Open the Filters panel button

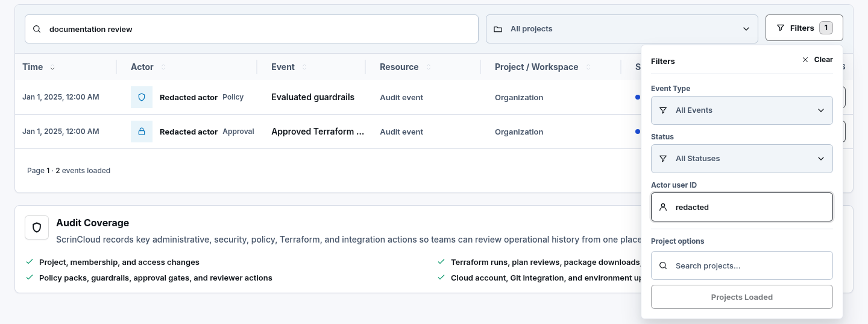pos(804,28)
